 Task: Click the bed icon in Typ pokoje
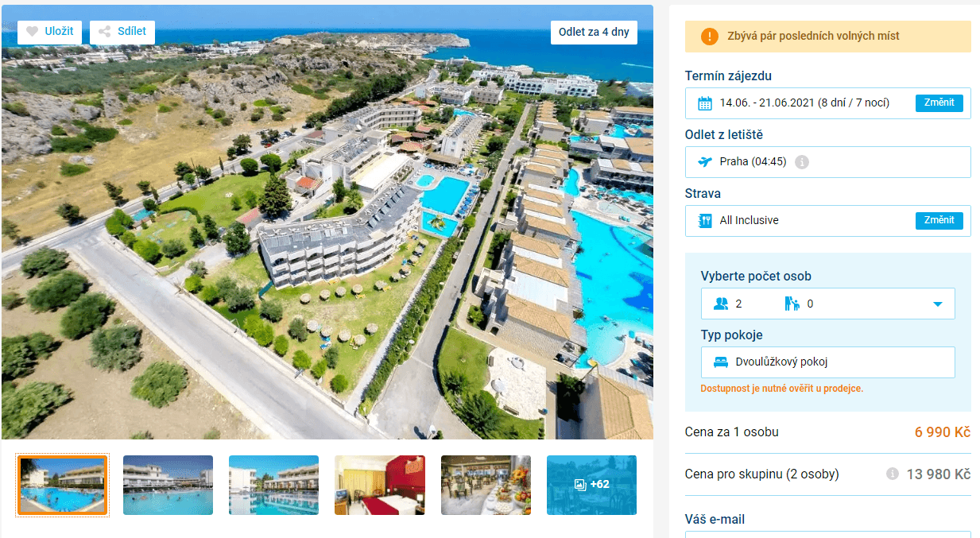pos(721,362)
